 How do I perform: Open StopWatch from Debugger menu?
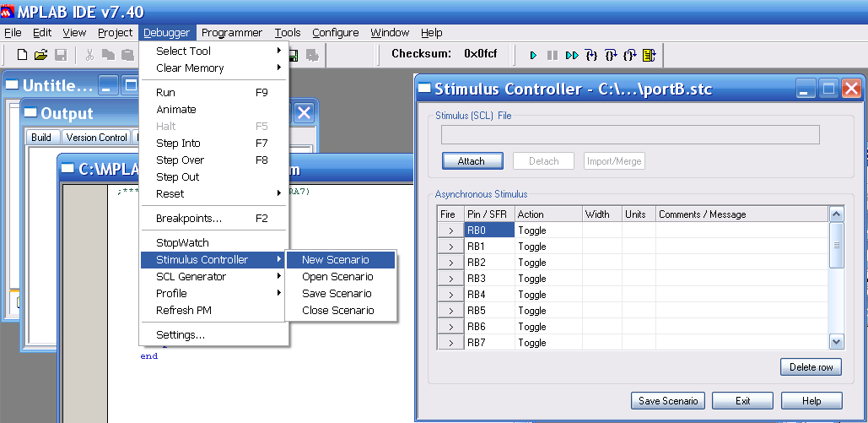click(x=213, y=243)
